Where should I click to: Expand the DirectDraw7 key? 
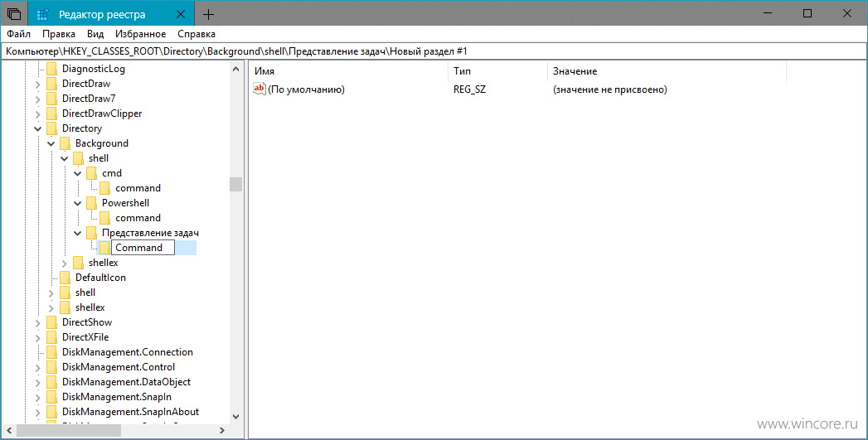click(37, 99)
